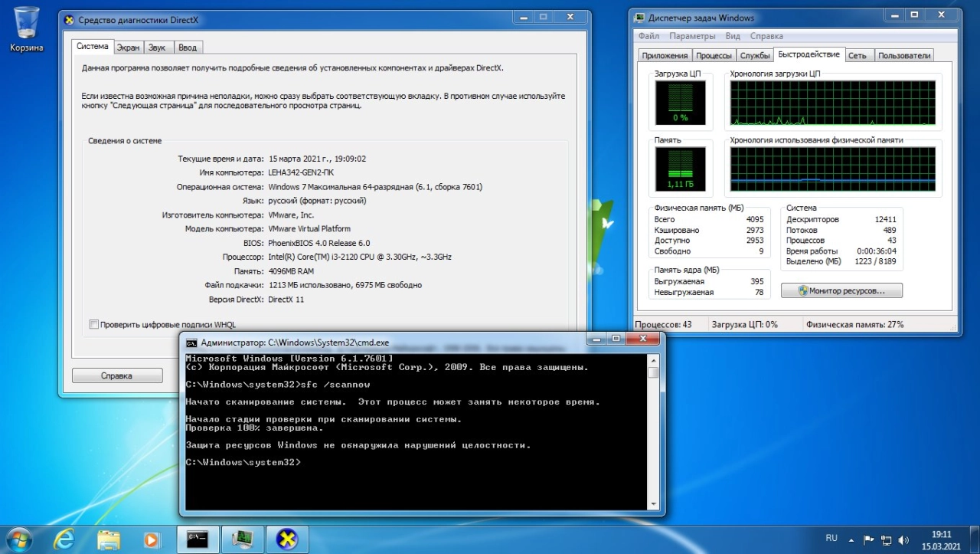
Task: Enable the WHQL digital signatures checkbox
Action: click(94, 325)
